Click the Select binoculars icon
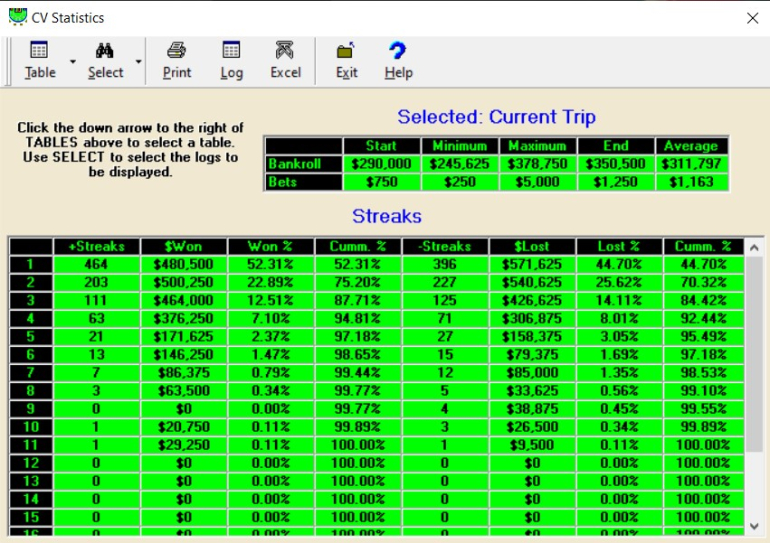770x543 pixels. coord(105,51)
